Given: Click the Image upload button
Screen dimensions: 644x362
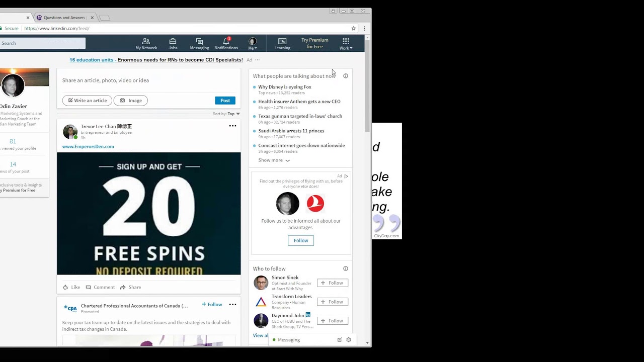Looking at the screenshot, I should pos(131,101).
